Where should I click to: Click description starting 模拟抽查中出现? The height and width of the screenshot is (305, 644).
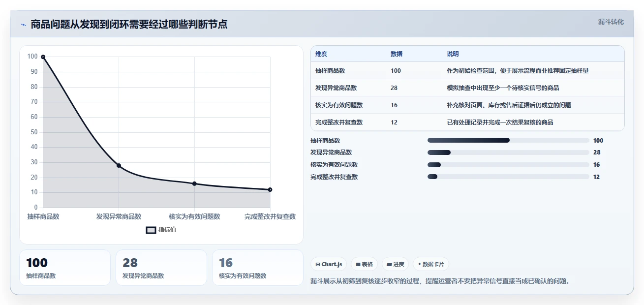[503, 88]
